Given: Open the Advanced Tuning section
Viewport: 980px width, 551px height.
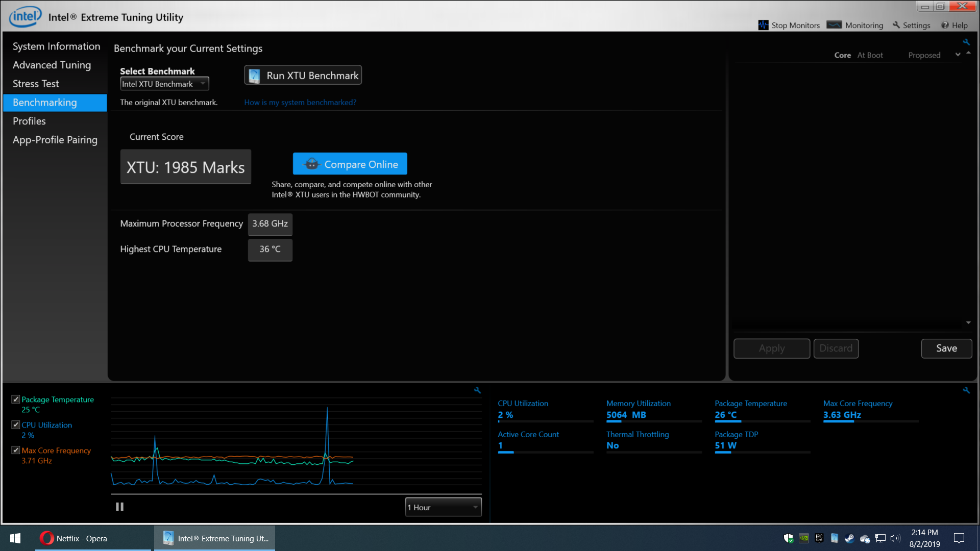Looking at the screenshot, I should click(52, 65).
